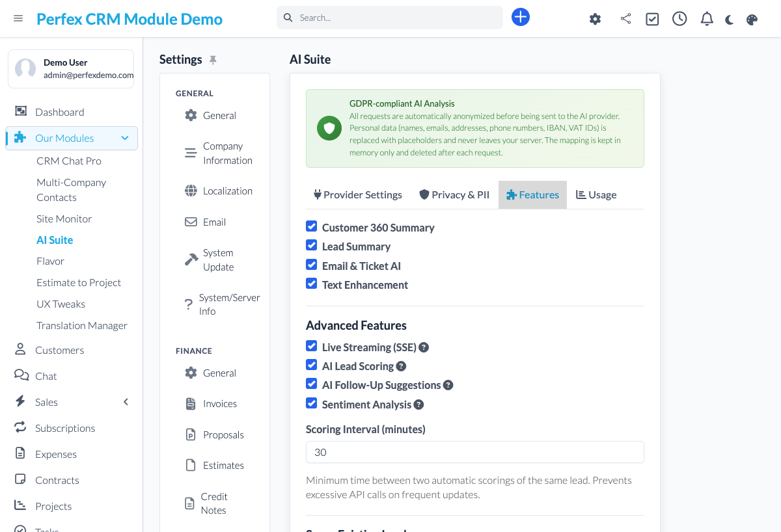Open the share icon in the top bar
This screenshot has height=532, width=781.
pyautogui.click(x=625, y=19)
